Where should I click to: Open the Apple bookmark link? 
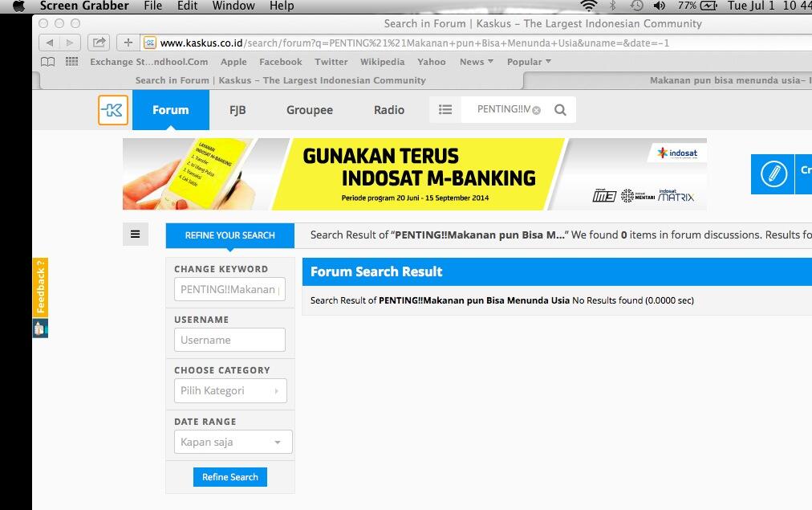click(233, 62)
